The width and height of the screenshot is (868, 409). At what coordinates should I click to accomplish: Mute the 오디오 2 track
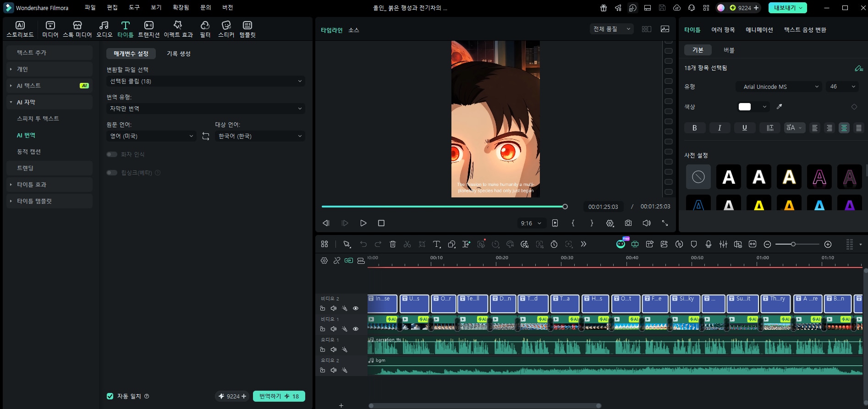(334, 370)
